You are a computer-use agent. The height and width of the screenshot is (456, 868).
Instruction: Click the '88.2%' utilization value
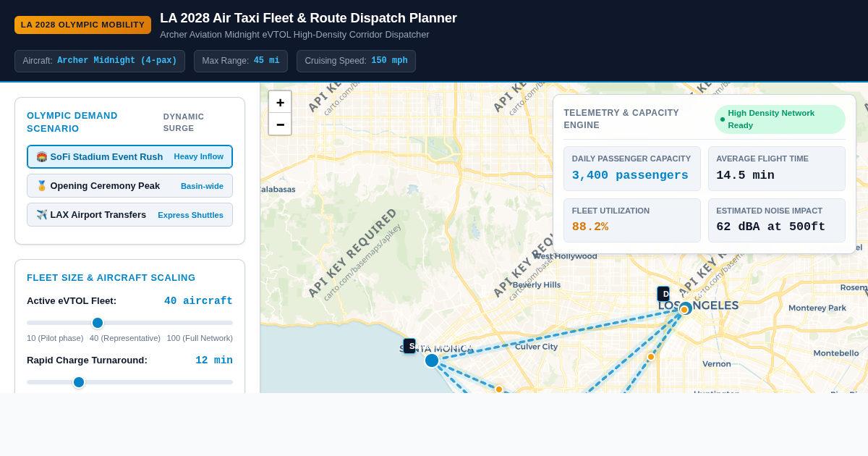pyautogui.click(x=590, y=227)
